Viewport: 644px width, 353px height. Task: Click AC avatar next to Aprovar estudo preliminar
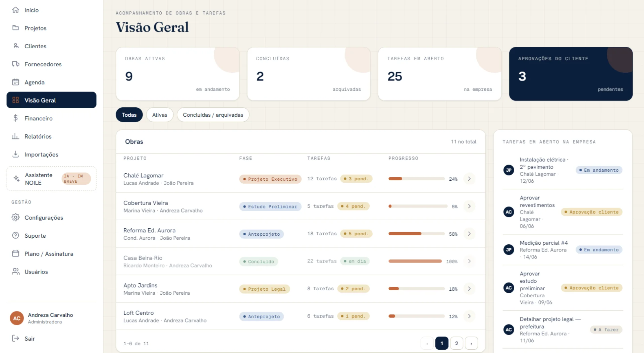[x=509, y=288]
